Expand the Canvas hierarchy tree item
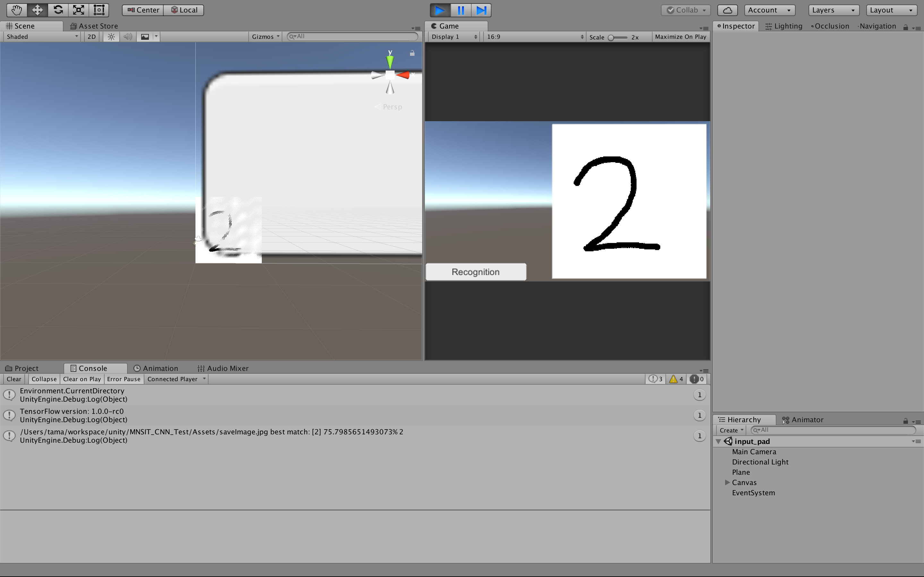Screen dimensions: 924x577 click(x=727, y=482)
